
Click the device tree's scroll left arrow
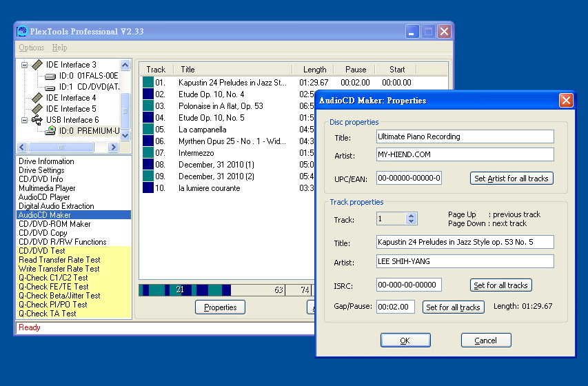(22, 147)
